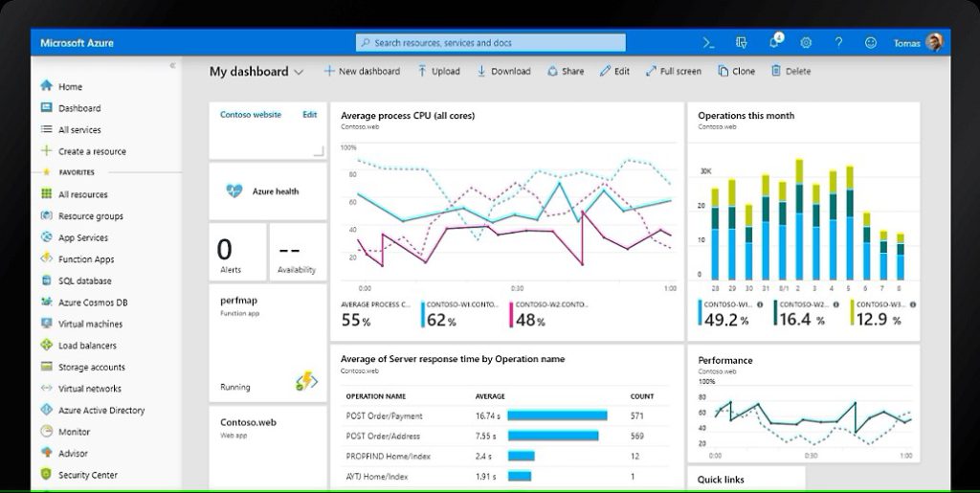Click the Operations this month title
Viewport: 980px width, 493px height.
click(x=746, y=116)
